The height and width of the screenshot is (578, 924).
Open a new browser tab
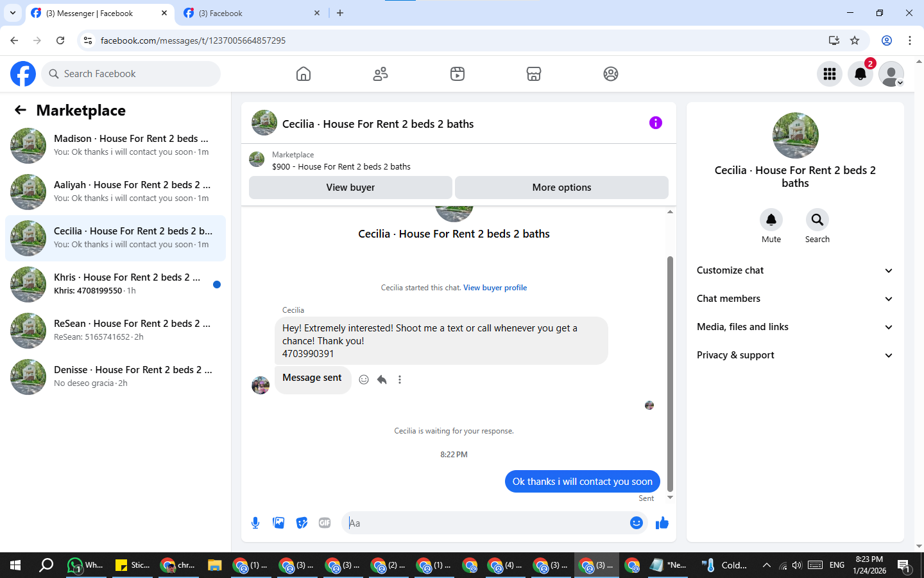click(340, 13)
